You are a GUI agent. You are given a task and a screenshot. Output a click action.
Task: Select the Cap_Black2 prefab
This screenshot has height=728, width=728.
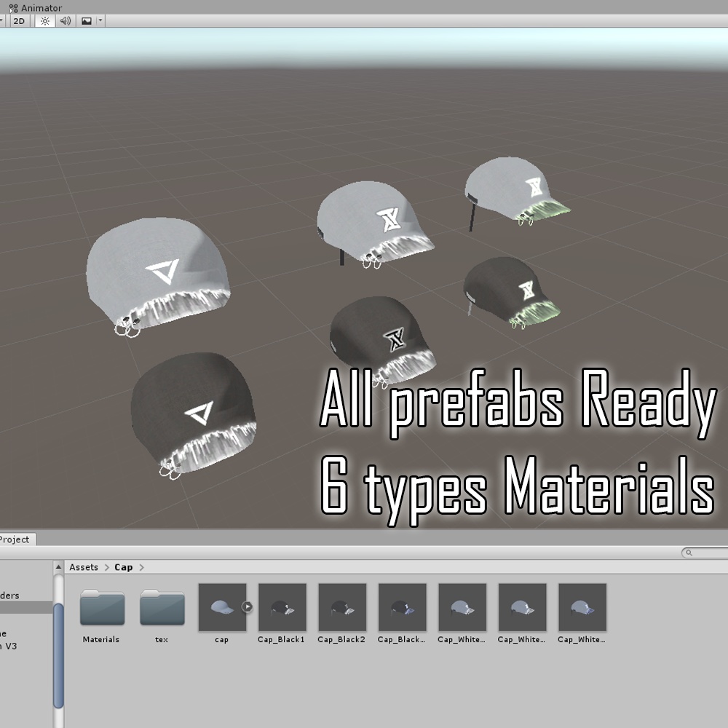pyautogui.click(x=341, y=607)
